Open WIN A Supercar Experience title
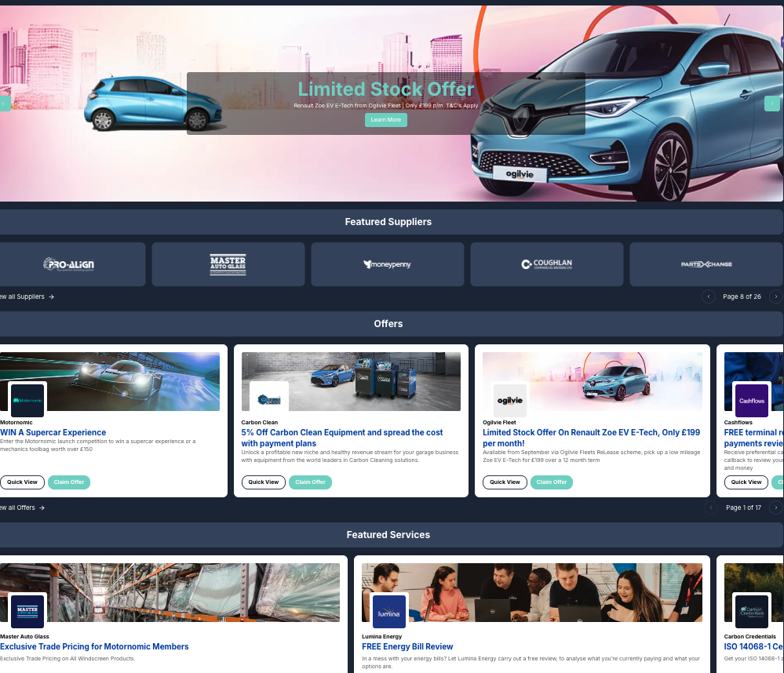Viewport: 784px width, 673px height. [53, 433]
